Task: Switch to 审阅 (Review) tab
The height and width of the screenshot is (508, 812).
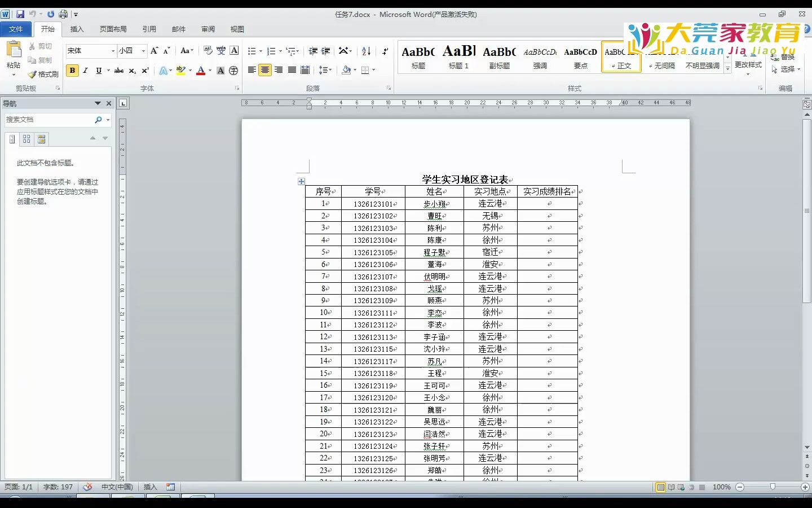Action: (x=208, y=29)
